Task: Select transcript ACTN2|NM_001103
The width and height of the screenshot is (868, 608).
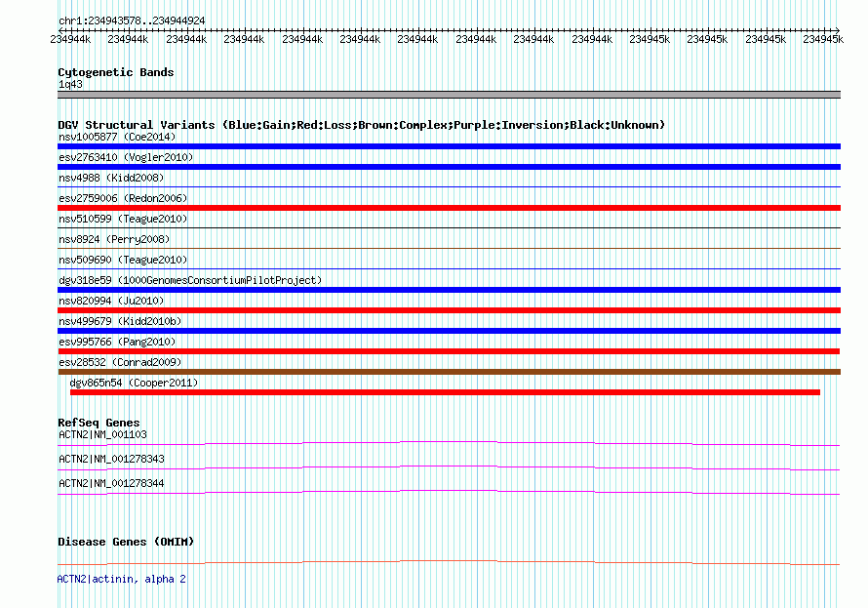Action: pyautogui.click(x=102, y=434)
